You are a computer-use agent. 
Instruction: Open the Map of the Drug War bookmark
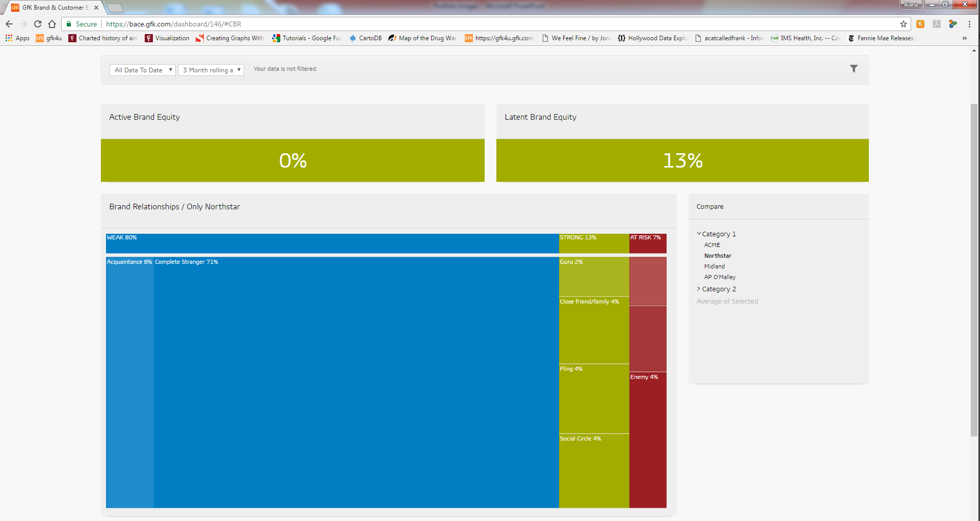(x=422, y=38)
